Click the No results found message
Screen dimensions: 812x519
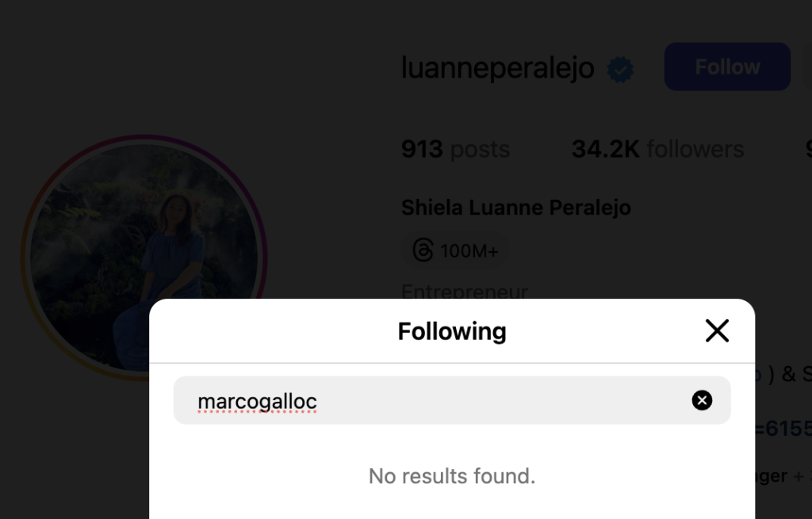[452, 476]
